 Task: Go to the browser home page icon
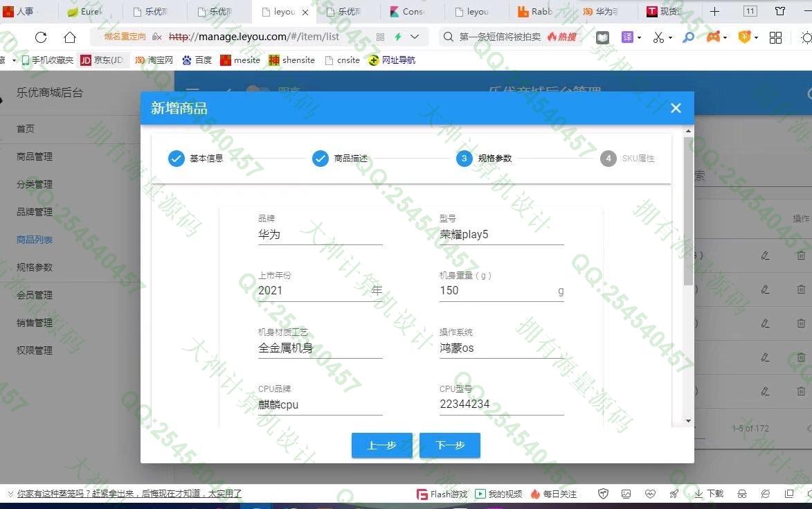coord(70,37)
